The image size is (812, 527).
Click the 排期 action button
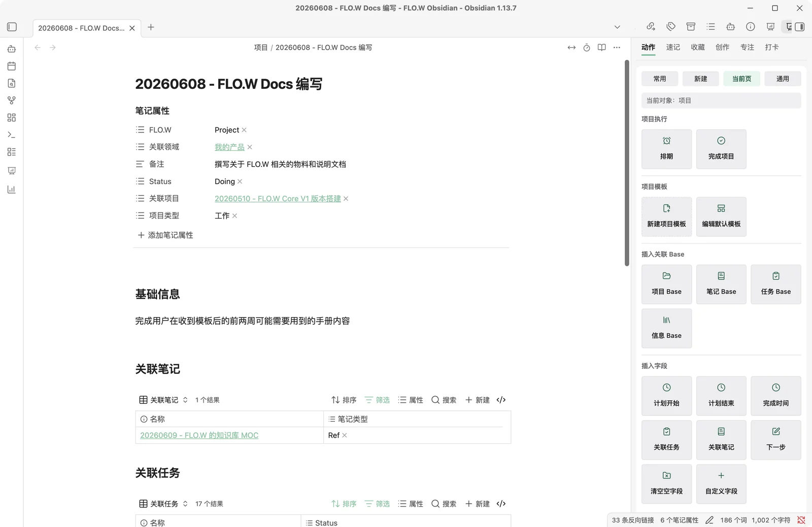point(666,149)
